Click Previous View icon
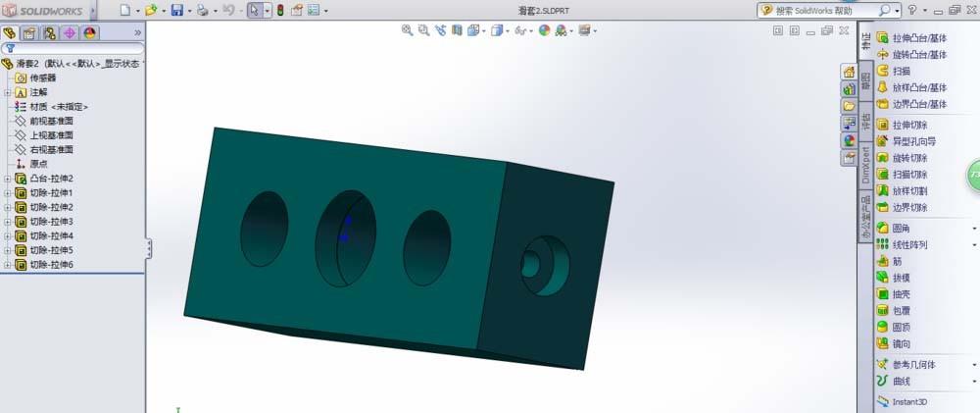 point(441,30)
